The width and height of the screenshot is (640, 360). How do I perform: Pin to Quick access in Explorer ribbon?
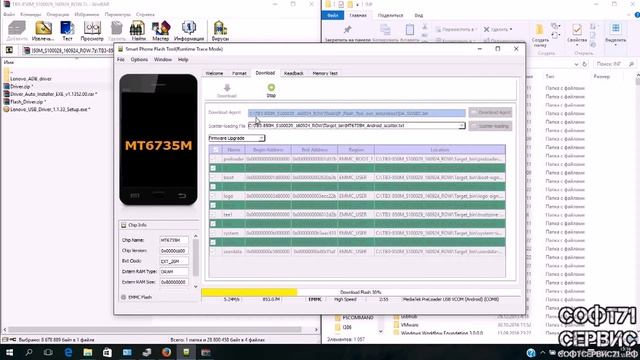347,30
